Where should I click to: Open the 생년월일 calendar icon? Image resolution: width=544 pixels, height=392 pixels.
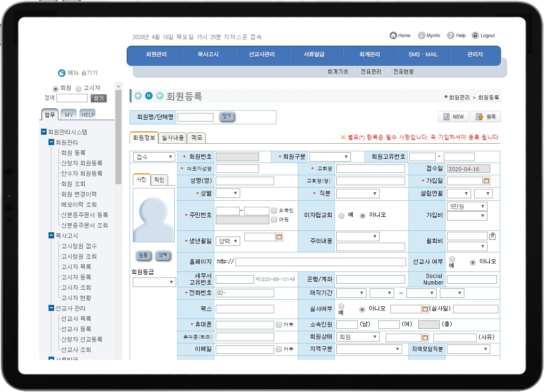pos(279,237)
